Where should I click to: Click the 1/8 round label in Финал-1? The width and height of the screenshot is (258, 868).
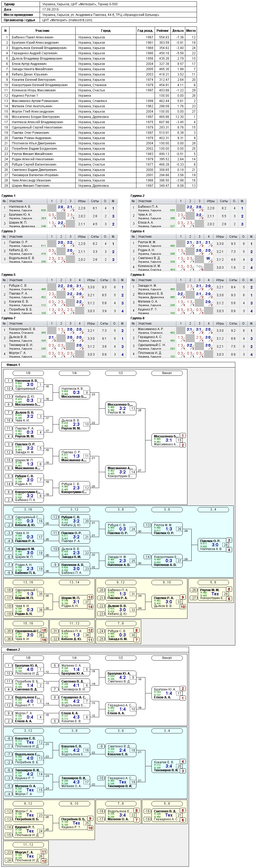coord(28,373)
